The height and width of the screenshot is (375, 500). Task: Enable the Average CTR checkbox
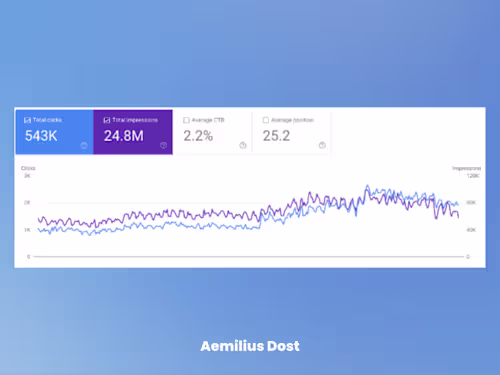tap(186, 120)
